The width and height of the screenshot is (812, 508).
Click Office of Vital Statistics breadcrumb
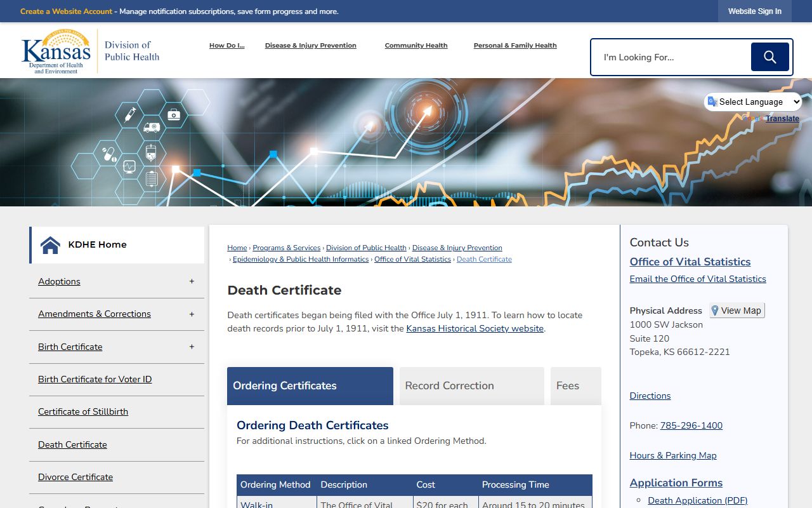click(x=412, y=259)
